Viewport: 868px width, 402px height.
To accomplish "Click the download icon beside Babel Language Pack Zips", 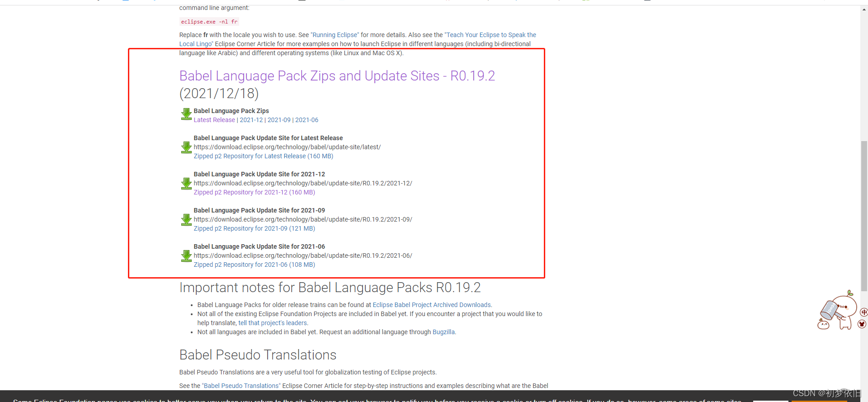I will pos(186,114).
